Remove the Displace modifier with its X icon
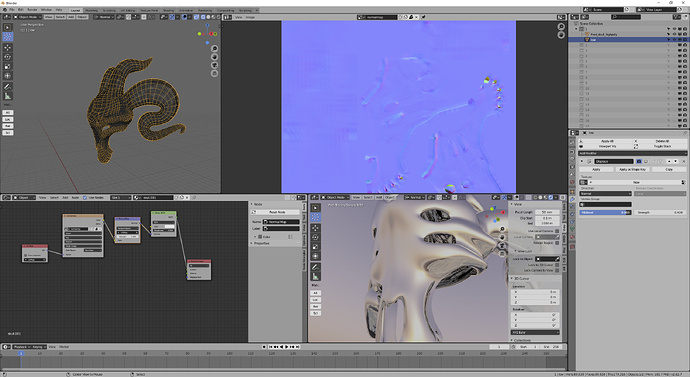690x377 pixels. click(683, 161)
